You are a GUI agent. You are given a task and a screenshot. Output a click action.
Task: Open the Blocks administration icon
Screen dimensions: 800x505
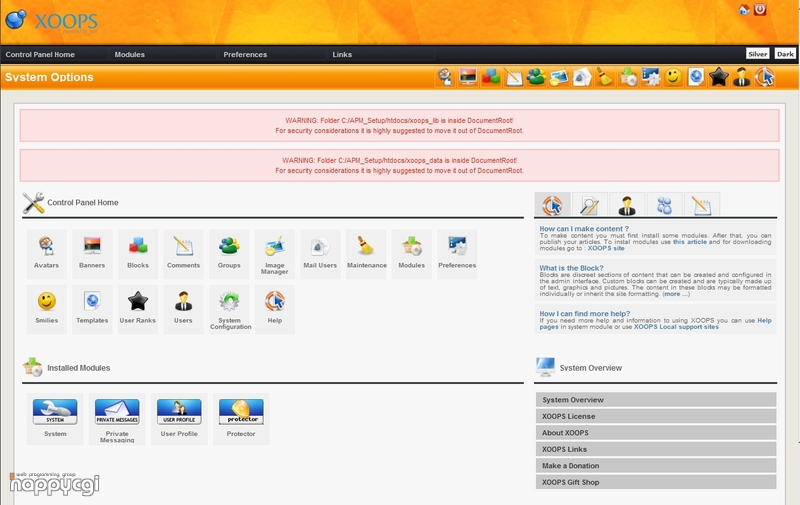pos(138,254)
